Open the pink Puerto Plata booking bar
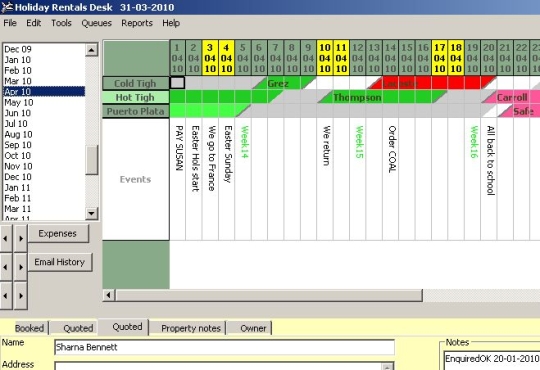The image size is (540, 370). [x=519, y=111]
